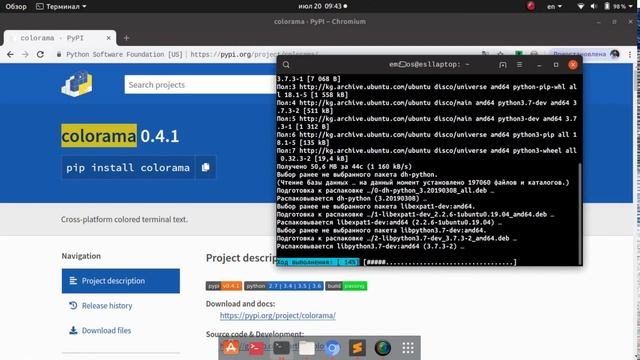640x360 pixels.
Task: Close the colorama PyPI tab
Action: (109, 38)
